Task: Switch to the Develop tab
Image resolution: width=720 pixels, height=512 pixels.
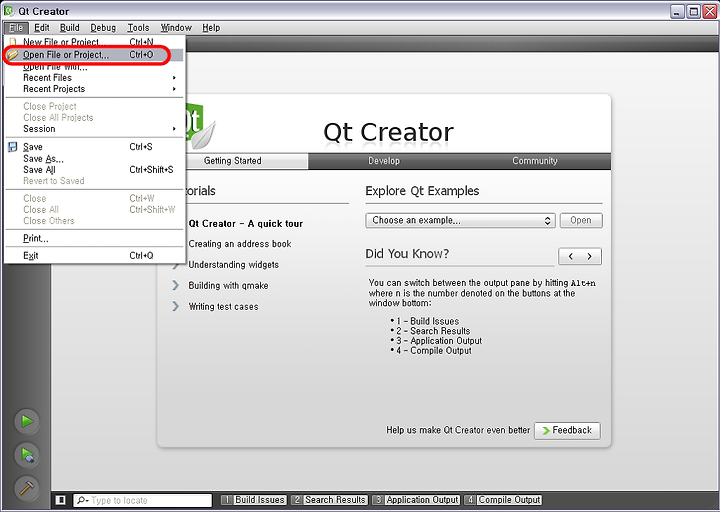Action: tap(384, 161)
